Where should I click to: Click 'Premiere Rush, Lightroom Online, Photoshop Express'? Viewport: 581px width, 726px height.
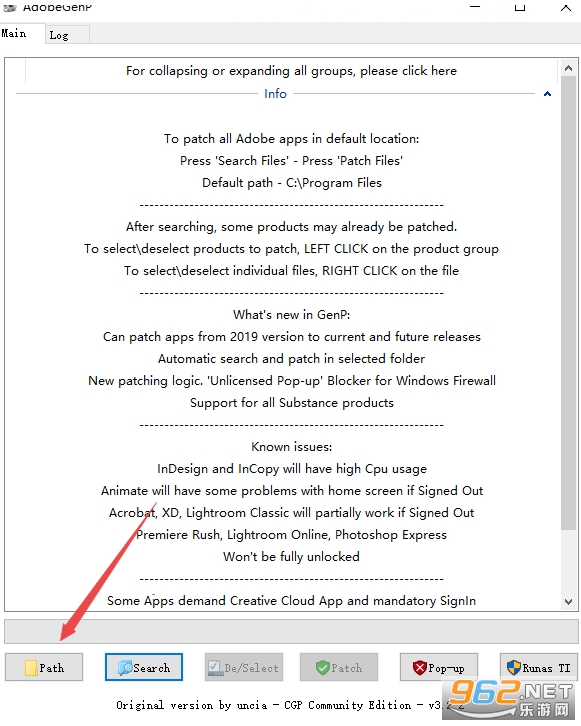click(291, 535)
